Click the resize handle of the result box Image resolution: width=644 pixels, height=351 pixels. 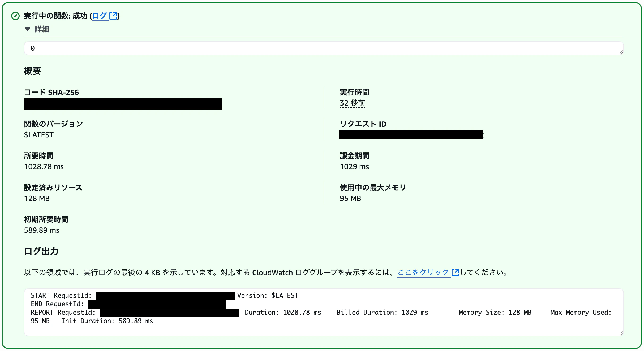[x=621, y=52]
